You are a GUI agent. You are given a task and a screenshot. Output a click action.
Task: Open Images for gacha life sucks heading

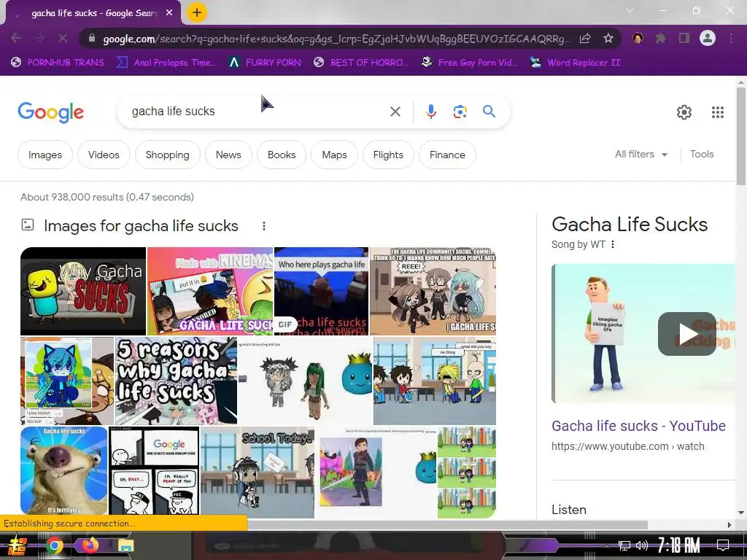tap(141, 226)
